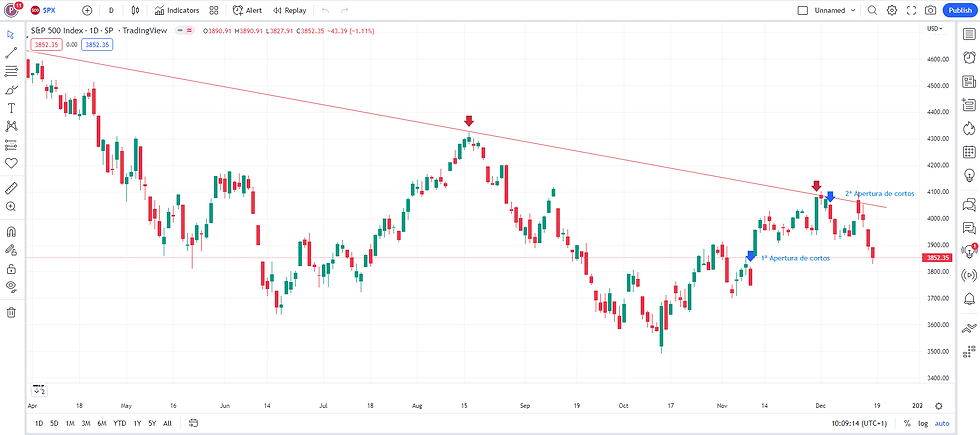Set time range to 3M
The image size is (980, 435).
[86, 423]
